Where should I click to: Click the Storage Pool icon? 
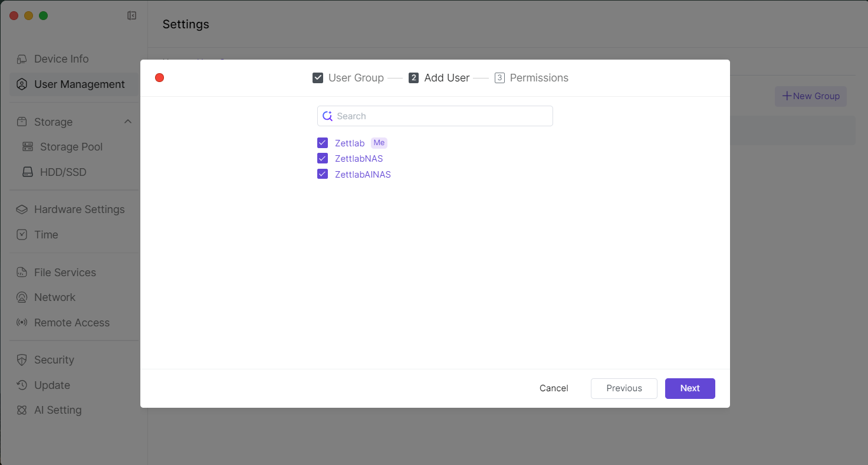(28, 147)
